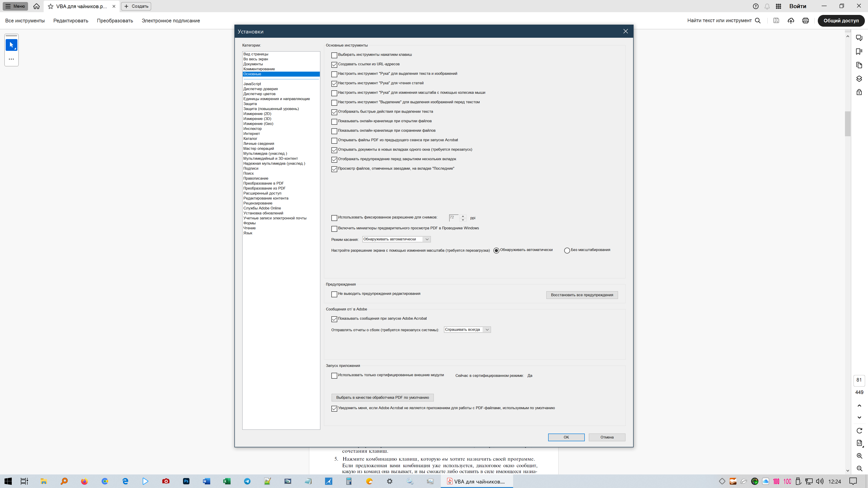
Task: Open the comments panel icon
Action: (859, 38)
